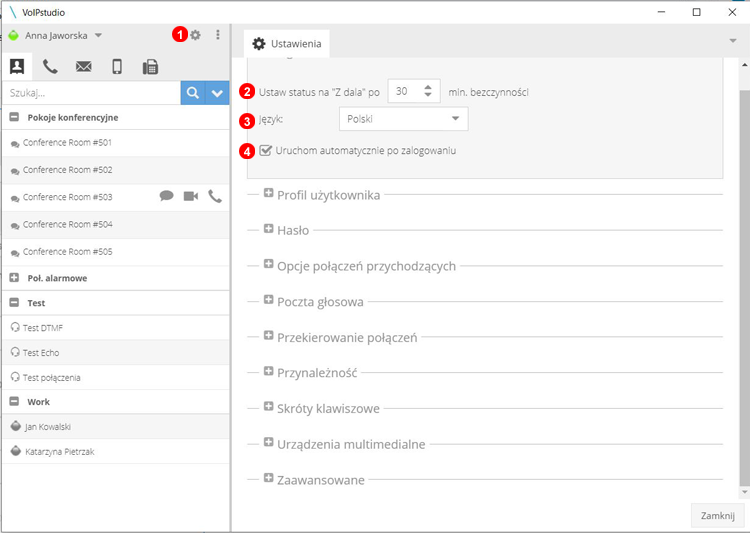Screen dimensions: 750x533
Task: Open the call history phone tab
Action: (x=50, y=67)
